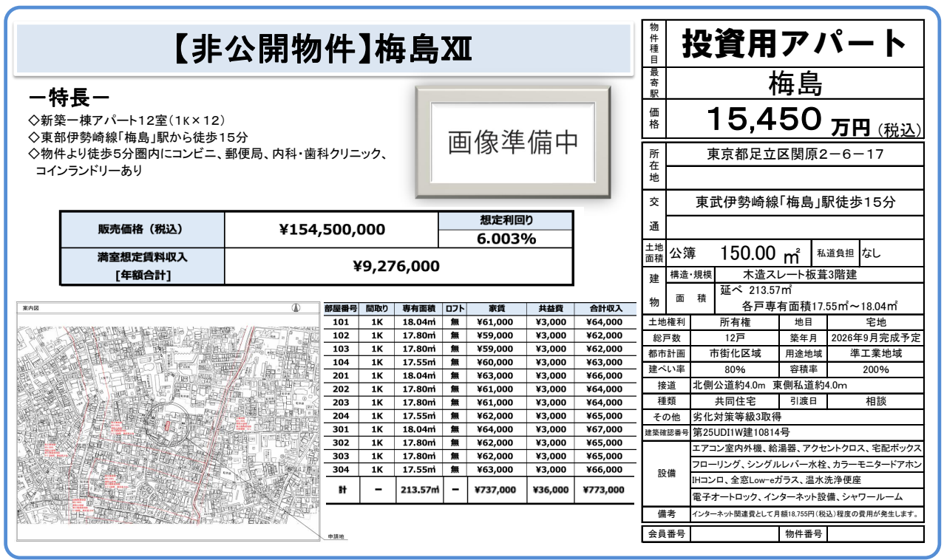
Task: Click the 画像準備中 image placeholder
Action: coord(513,143)
